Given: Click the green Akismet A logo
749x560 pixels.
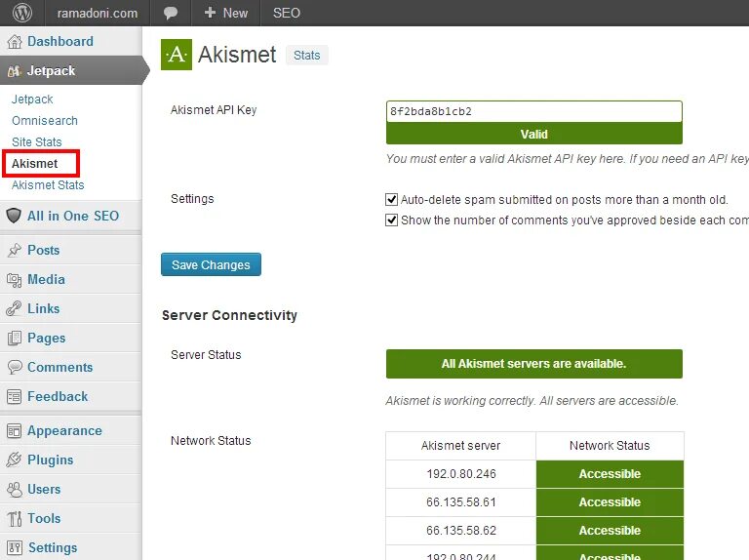Looking at the screenshot, I should (177, 55).
